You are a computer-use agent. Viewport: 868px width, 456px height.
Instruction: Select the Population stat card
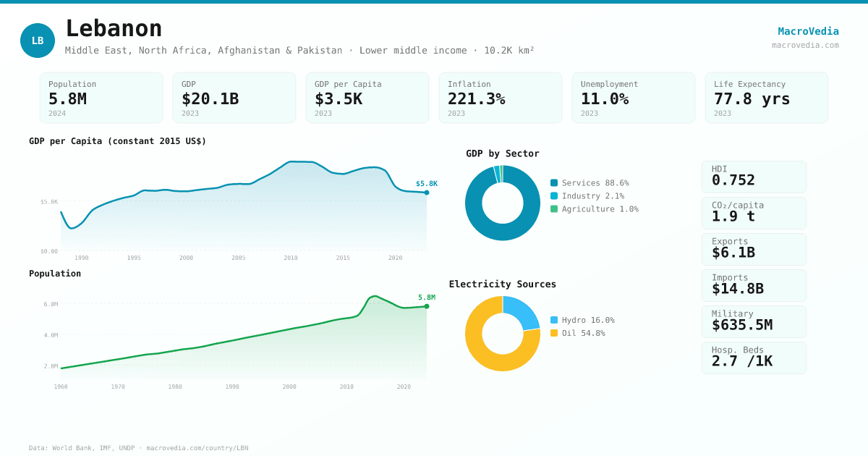point(101,98)
